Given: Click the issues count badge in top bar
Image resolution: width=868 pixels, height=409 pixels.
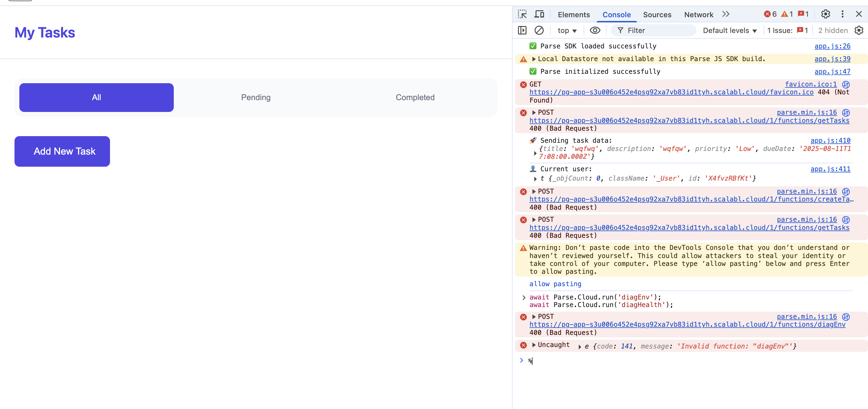Looking at the screenshot, I should (x=803, y=14).
